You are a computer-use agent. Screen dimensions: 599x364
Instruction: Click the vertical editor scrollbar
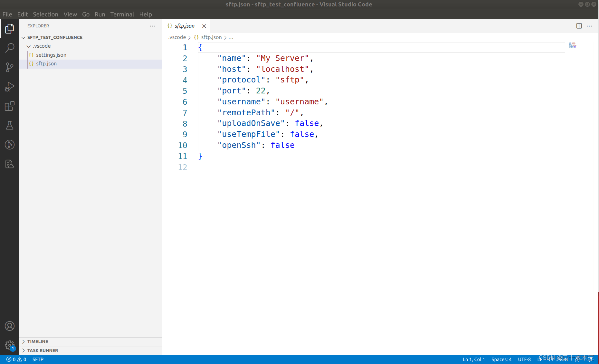tap(596, 198)
